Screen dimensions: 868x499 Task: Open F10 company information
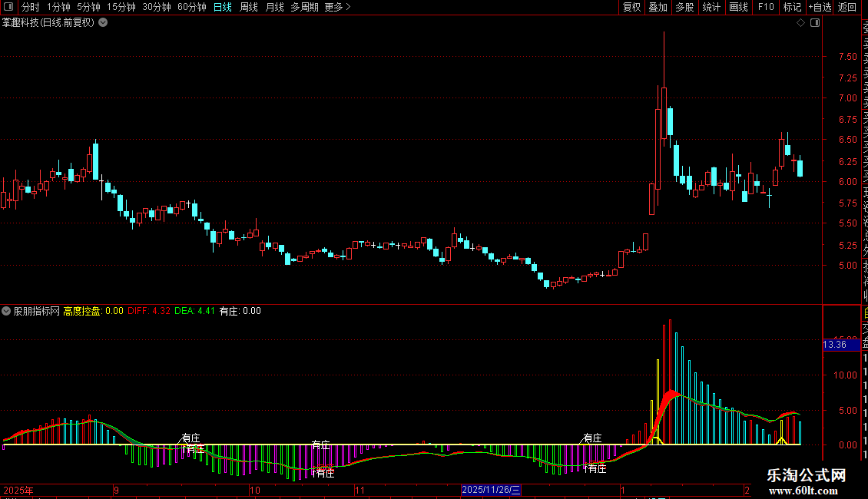pyautogui.click(x=766, y=7)
